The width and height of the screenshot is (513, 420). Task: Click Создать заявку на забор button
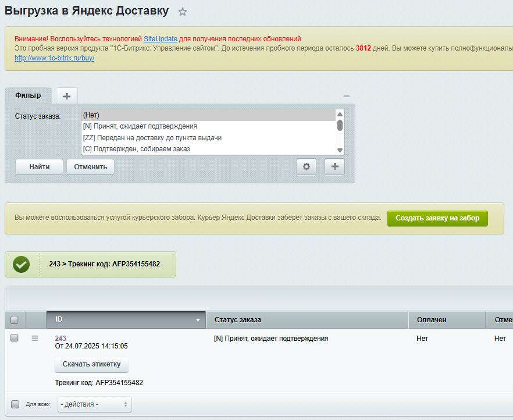[437, 218]
